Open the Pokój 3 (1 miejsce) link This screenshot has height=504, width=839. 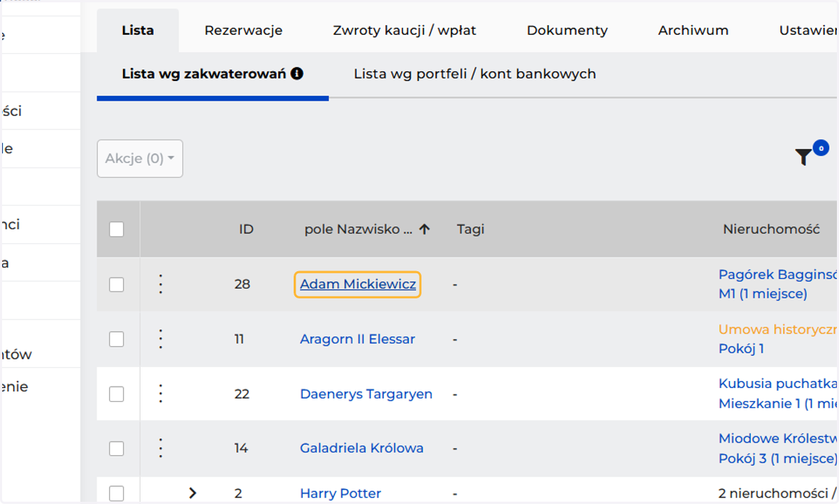777,459
